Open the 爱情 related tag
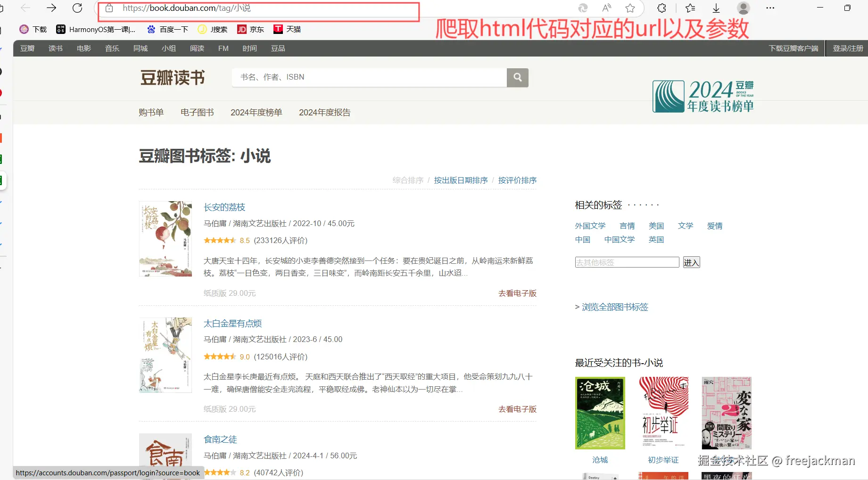Viewport: 868px width, 480px height. coord(715,226)
